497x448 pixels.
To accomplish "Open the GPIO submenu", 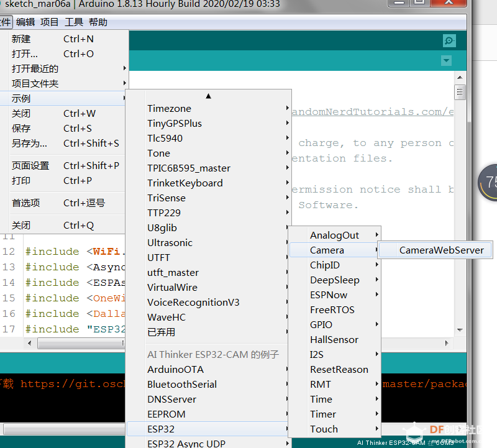I will pos(335,325).
